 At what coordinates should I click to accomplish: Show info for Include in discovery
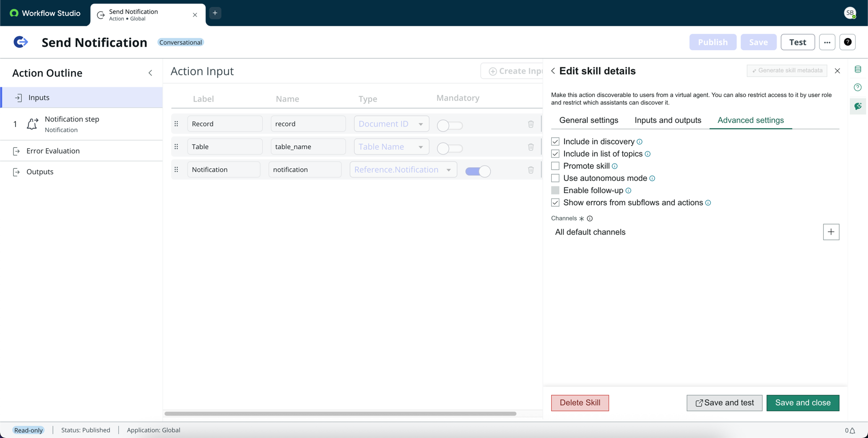[x=640, y=142]
